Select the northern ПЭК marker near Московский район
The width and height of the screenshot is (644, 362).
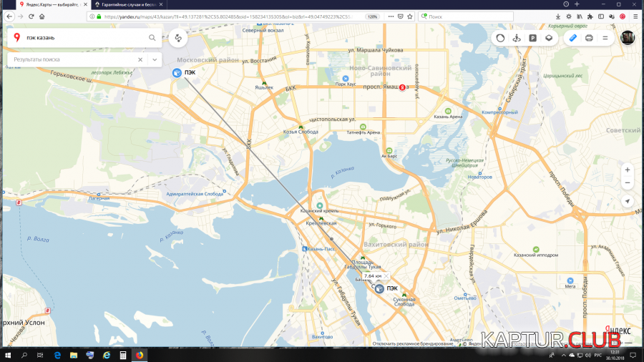tap(177, 73)
